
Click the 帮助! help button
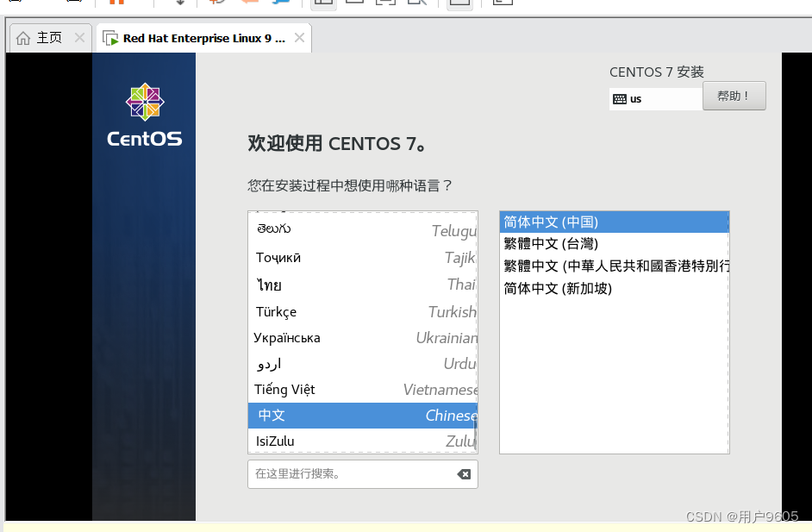click(734, 96)
